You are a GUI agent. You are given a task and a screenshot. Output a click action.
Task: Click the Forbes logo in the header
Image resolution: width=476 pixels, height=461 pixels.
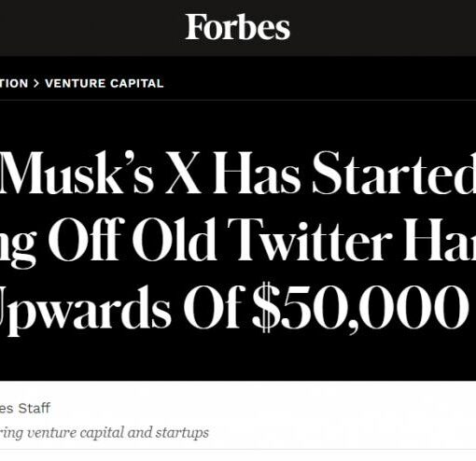tap(238, 27)
